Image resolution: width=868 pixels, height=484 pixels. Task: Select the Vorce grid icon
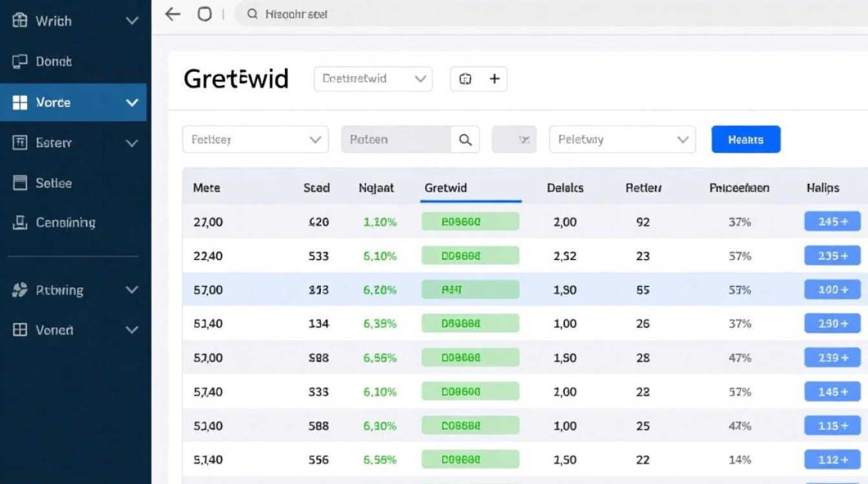21,102
